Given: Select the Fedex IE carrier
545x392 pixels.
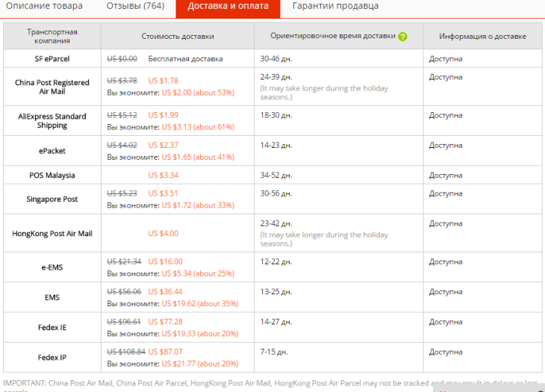Looking at the screenshot, I should tap(52, 327).
